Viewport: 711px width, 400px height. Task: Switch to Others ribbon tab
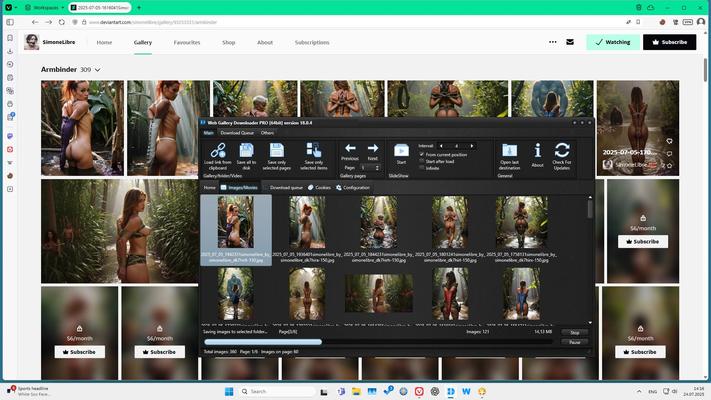pyautogui.click(x=267, y=133)
